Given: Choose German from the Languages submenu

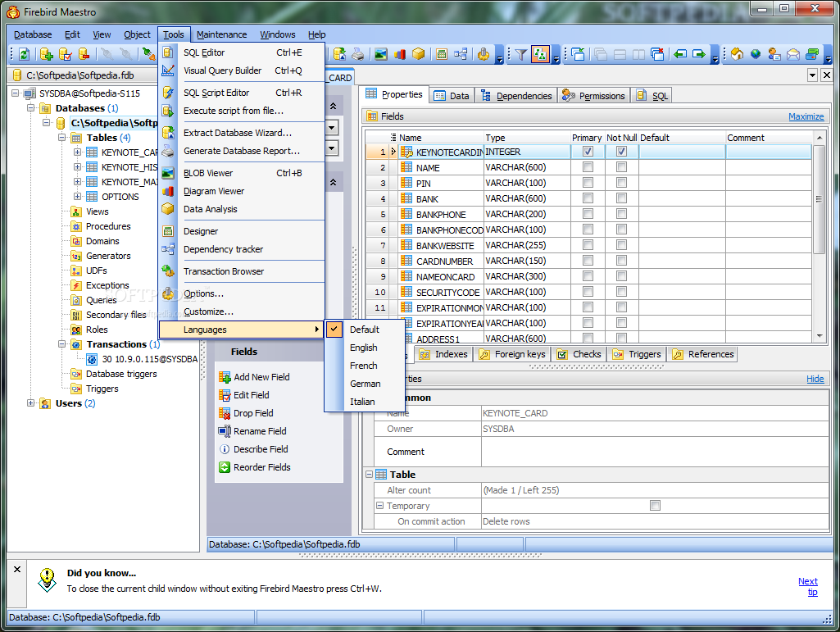Looking at the screenshot, I should coord(366,384).
